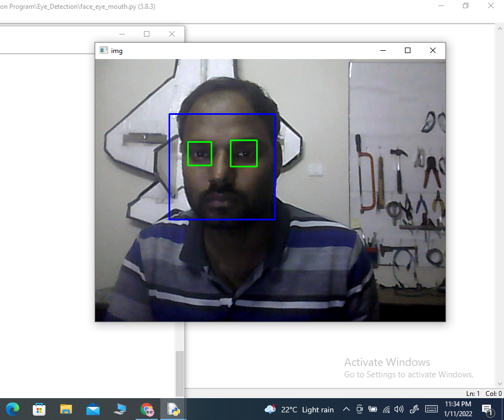Screen dimensions: 504x420
Task: Toggle the volume icon in the tray
Action: 399,409
